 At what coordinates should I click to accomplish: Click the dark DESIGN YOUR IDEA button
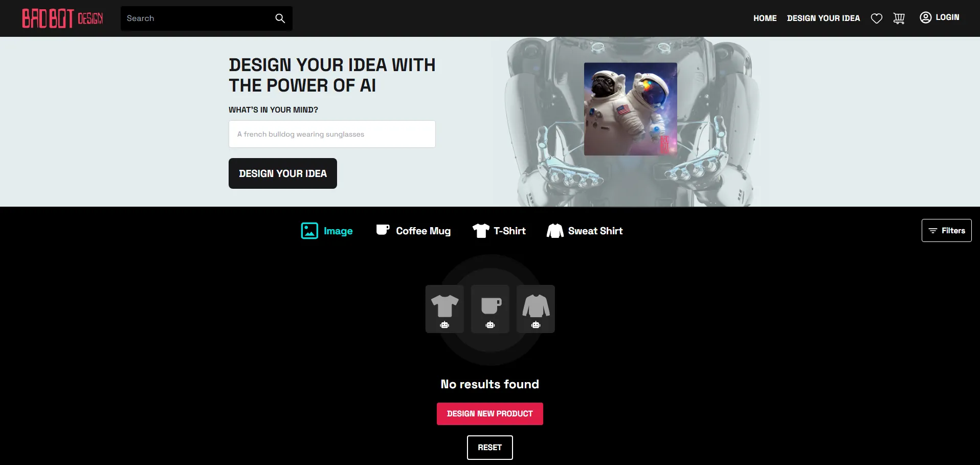coord(283,173)
